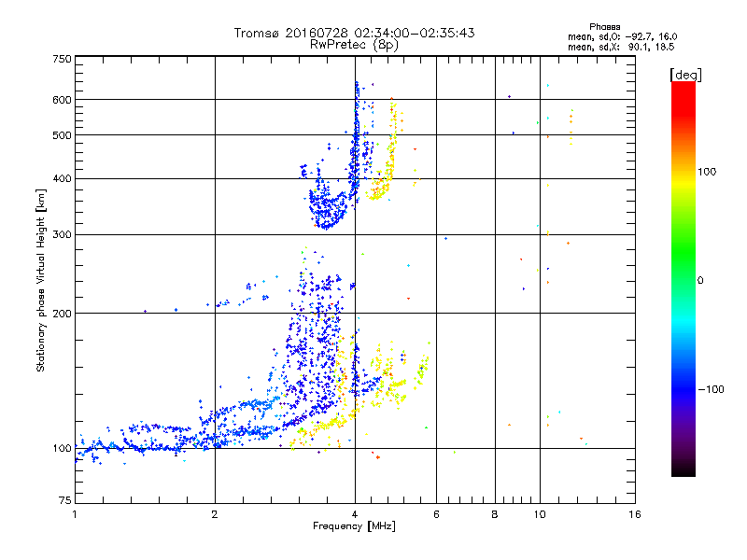Click the 'mean, sd,X: 90.1, 18.5' statistic
This screenshot has width=747, height=560.
(x=621, y=47)
